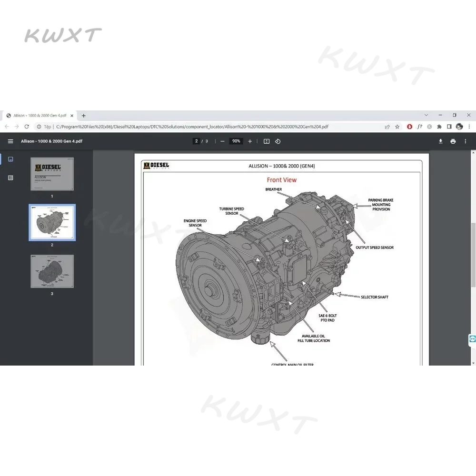Show page thumbnails view in sidebar
This screenshot has width=476, height=476.
tap(10, 159)
